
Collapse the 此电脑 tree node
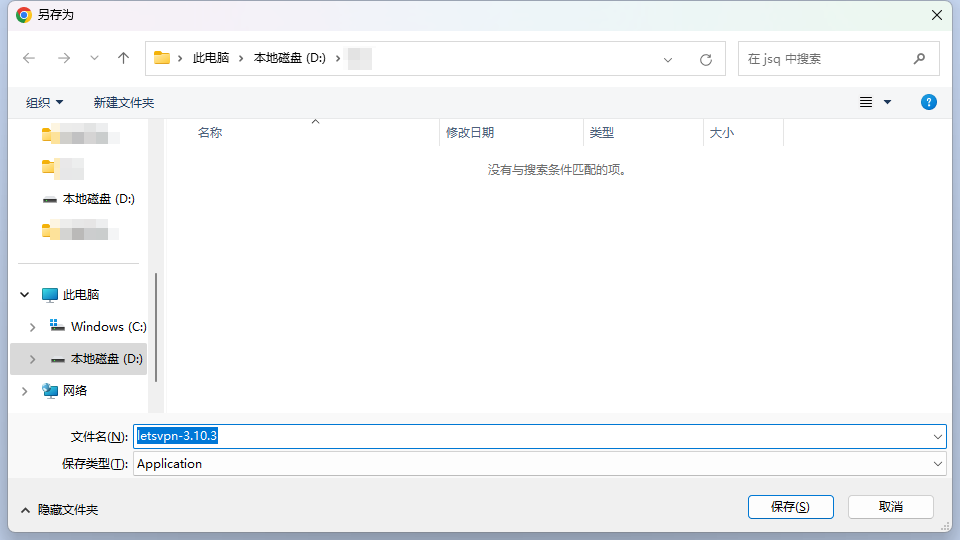point(24,295)
